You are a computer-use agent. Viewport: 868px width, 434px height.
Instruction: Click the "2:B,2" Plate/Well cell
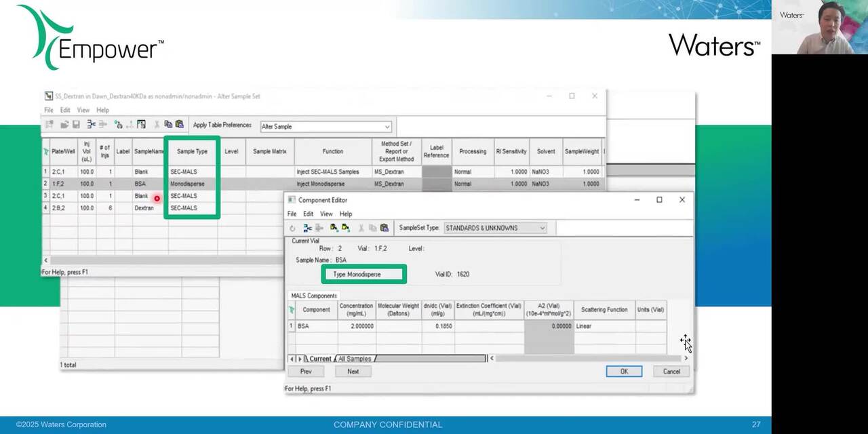pos(64,208)
